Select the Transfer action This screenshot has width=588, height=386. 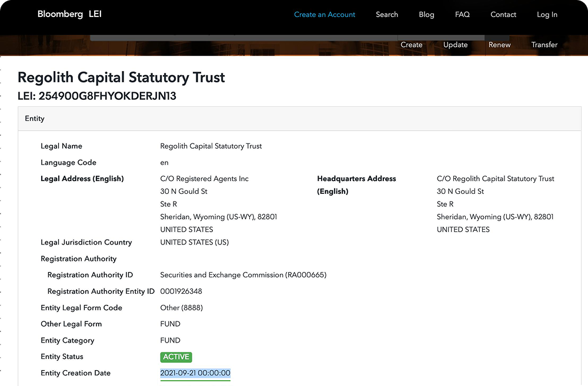[544, 45]
